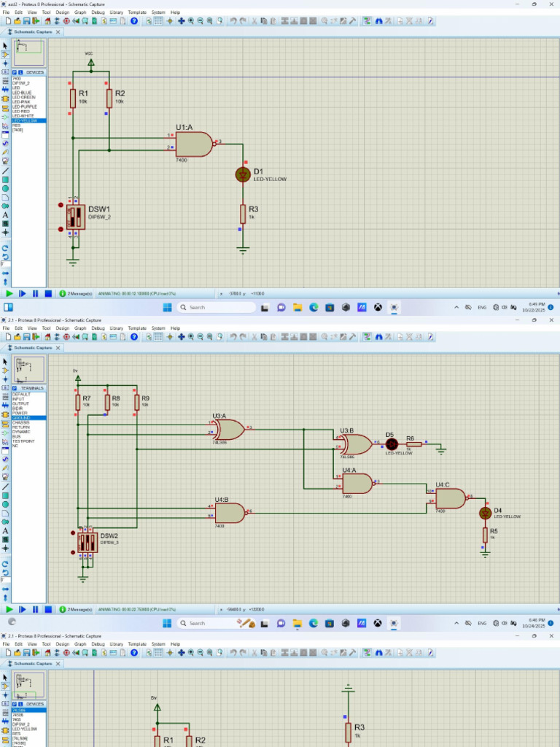The height and width of the screenshot is (747, 560).
Task: Click D4 LED-YELLOW in 2.1 schematic
Action: coord(485,513)
